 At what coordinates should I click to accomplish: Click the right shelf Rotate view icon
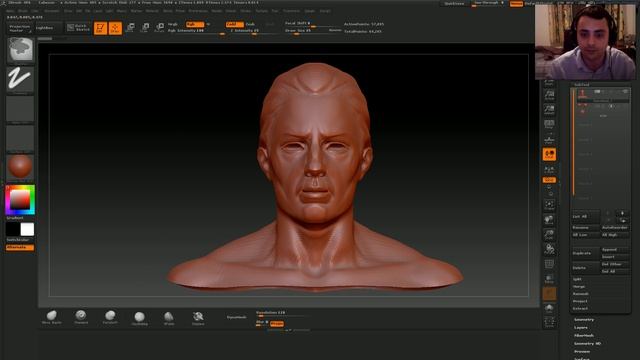point(549,249)
